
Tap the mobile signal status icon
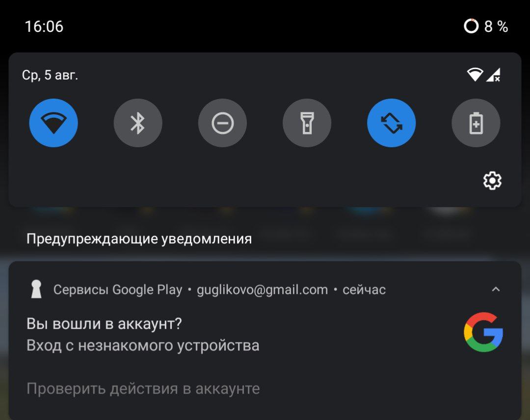pos(494,75)
